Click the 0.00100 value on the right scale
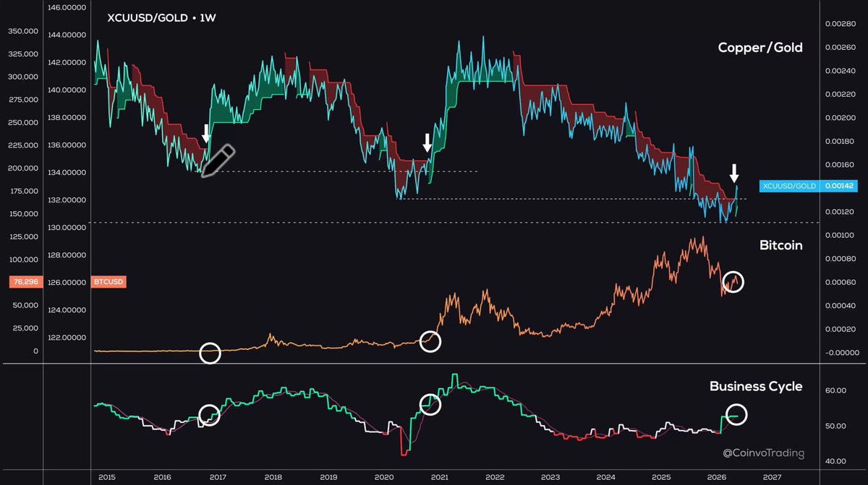This screenshot has width=868, height=485. (841, 236)
